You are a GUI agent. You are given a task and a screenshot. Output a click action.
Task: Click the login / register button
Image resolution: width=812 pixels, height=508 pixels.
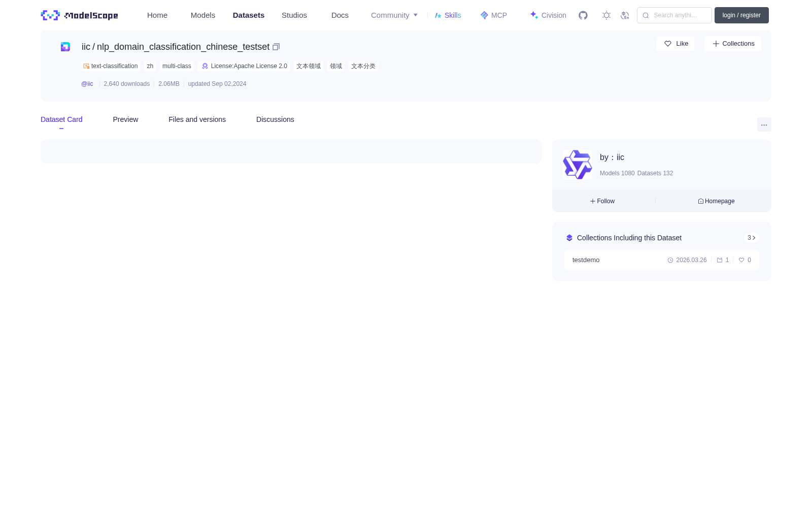coord(741,15)
